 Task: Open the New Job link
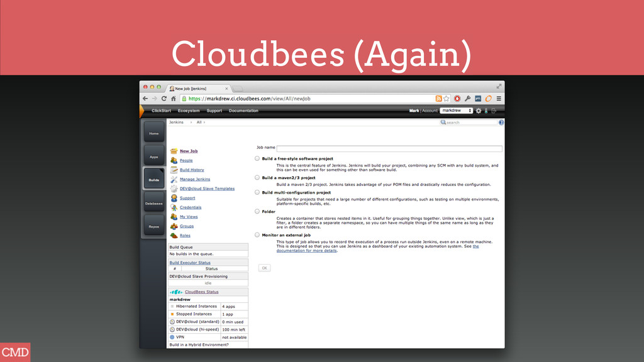coord(189,151)
